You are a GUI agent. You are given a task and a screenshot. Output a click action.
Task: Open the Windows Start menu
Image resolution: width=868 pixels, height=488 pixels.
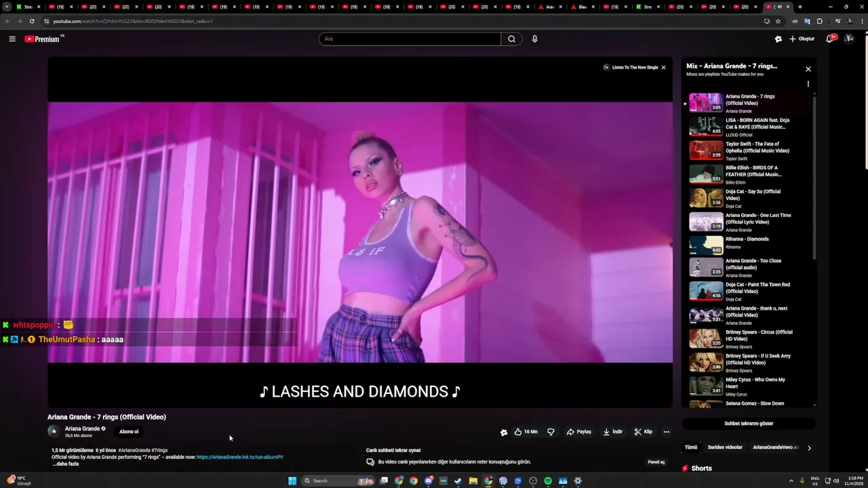tap(292, 481)
